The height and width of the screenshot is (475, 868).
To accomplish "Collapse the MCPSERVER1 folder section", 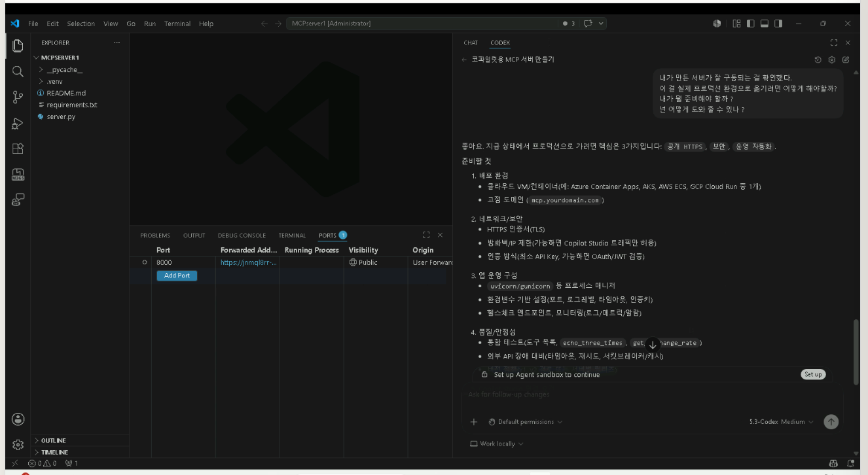I will click(x=81, y=58).
